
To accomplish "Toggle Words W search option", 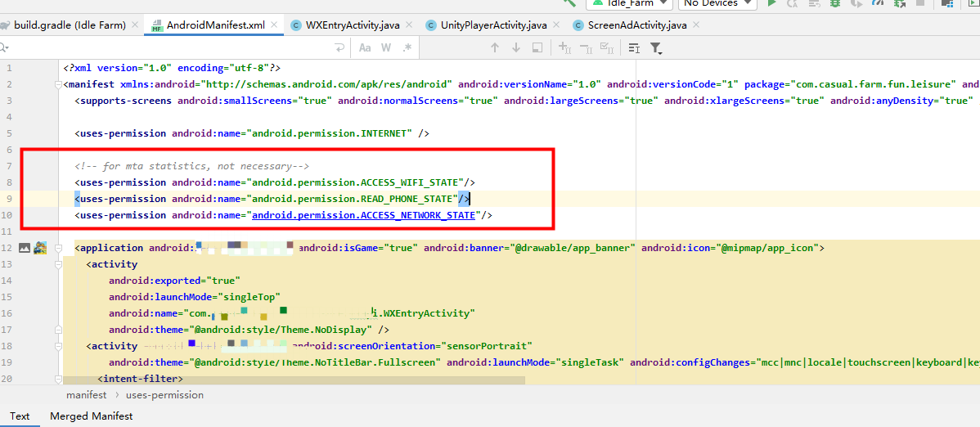I will [x=386, y=47].
